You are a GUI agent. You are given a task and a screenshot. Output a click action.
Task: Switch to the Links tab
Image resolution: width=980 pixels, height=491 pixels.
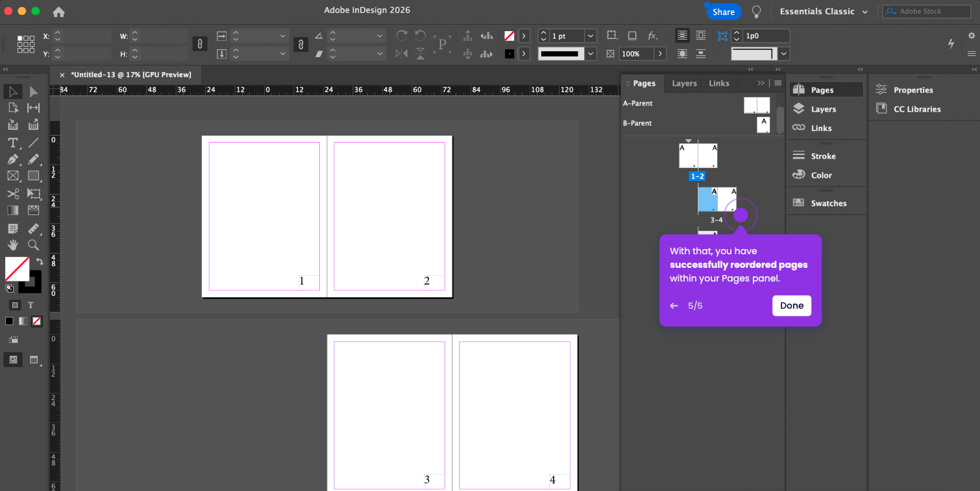[x=718, y=83]
